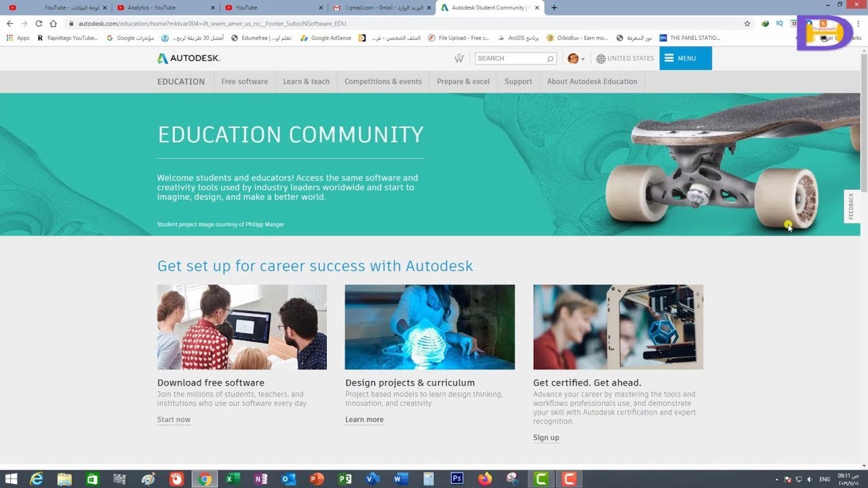868x488 pixels.
Task: Click the browser Forward arrow
Action: pyautogui.click(x=24, y=23)
